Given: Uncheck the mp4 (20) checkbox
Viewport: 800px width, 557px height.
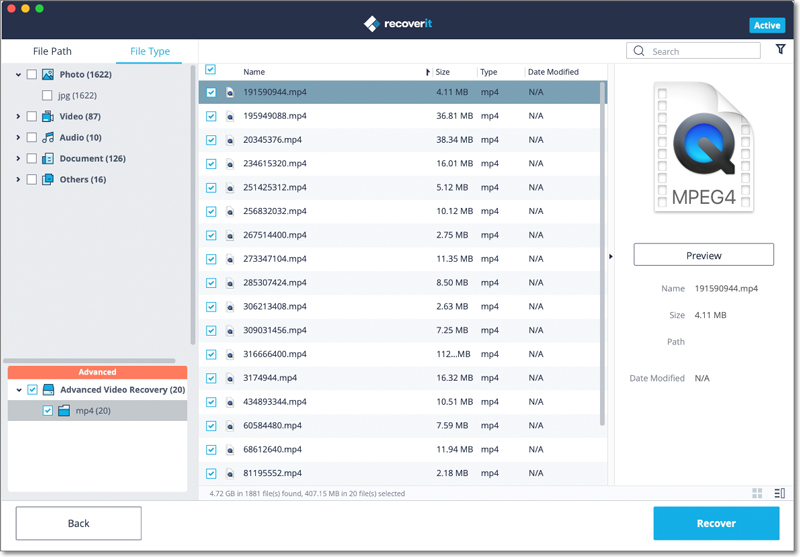Looking at the screenshot, I should click(x=47, y=411).
